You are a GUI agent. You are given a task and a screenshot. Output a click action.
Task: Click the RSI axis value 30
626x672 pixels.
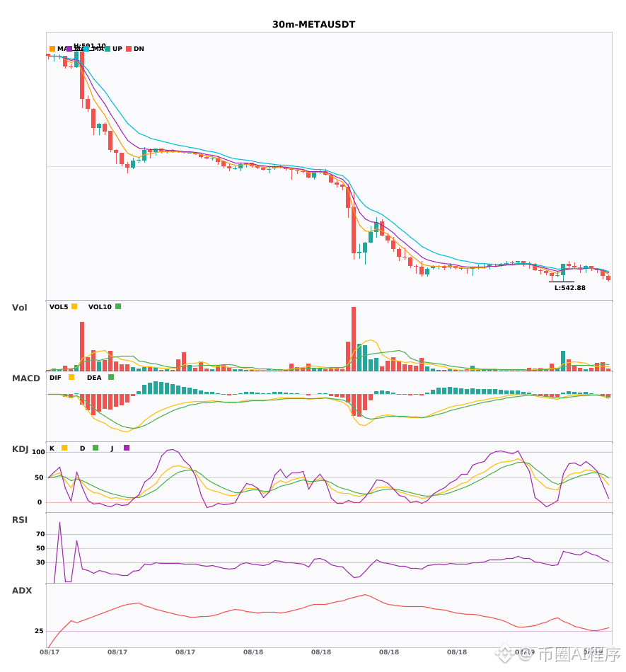point(40,562)
